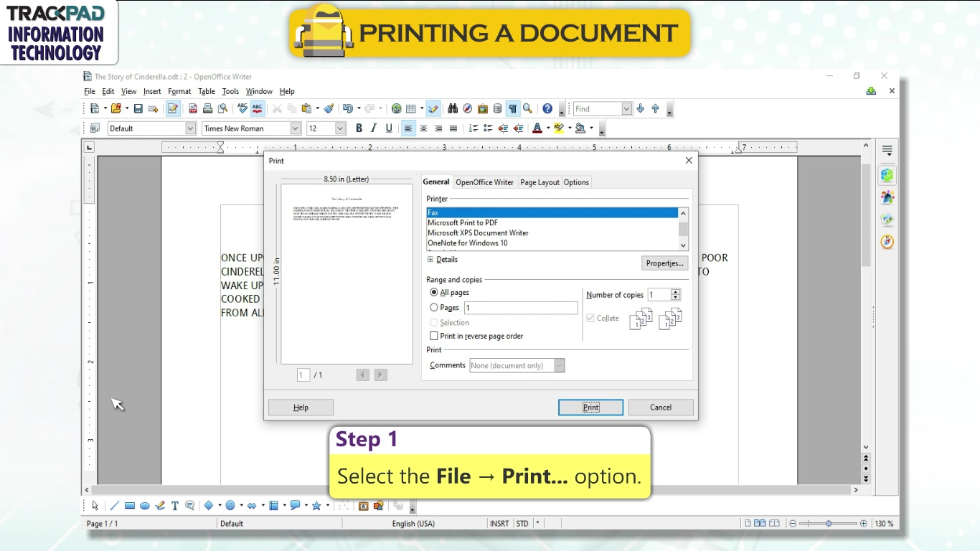Open the Format menu
980x551 pixels.
point(179,91)
